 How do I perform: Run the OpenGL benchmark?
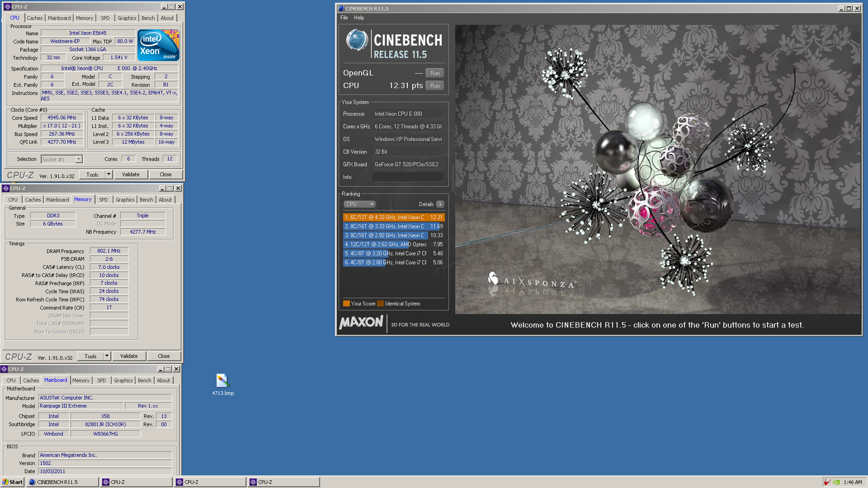coord(435,73)
